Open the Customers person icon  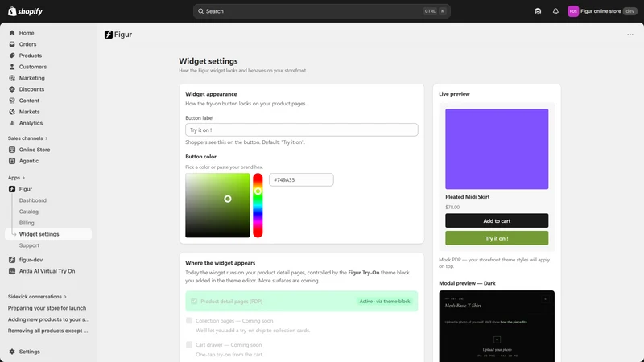pos(12,67)
